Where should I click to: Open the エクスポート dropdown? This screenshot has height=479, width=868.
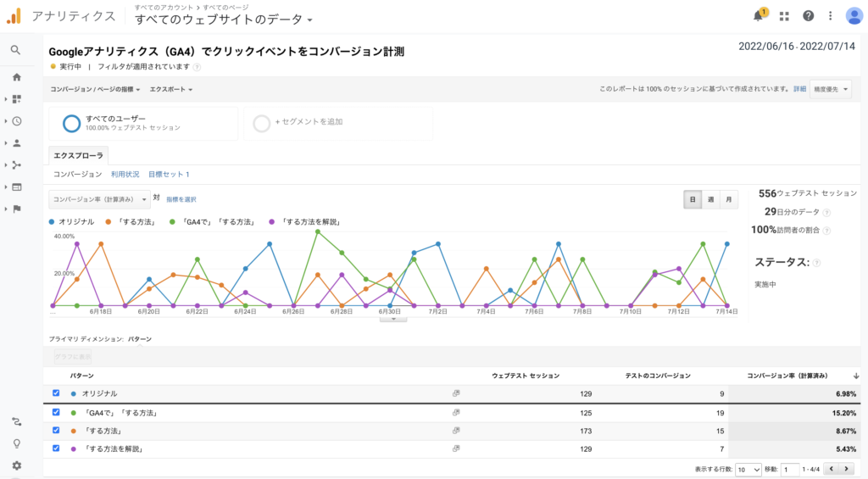pyautogui.click(x=171, y=89)
